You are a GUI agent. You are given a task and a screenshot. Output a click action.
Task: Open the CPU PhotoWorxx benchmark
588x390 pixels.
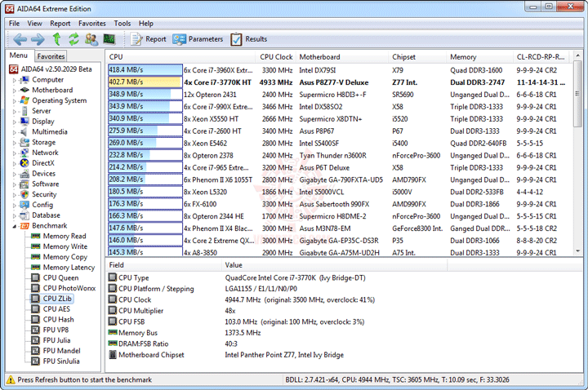tap(64, 288)
